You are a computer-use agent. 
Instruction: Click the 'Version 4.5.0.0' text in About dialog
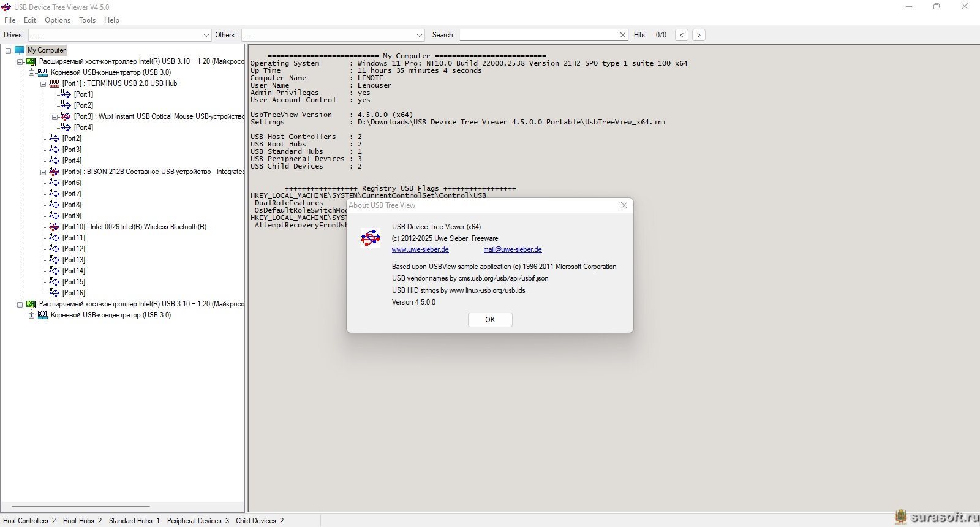[413, 303]
